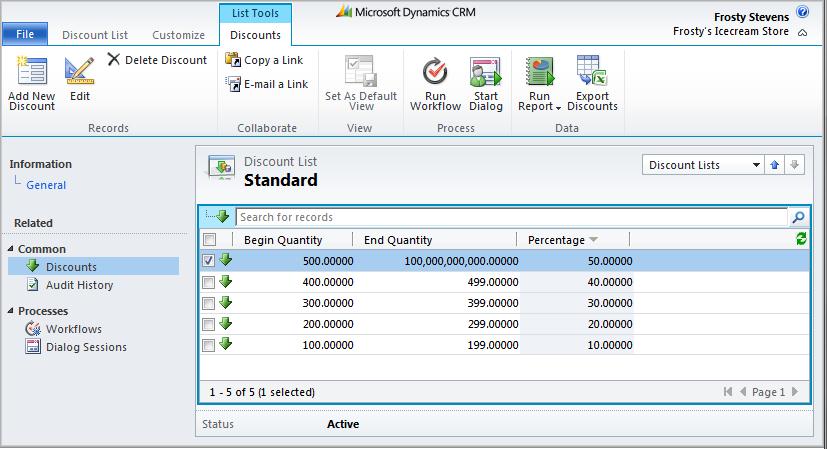The width and height of the screenshot is (827, 449).
Task: Refresh the discounts grid
Action: point(801,238)
